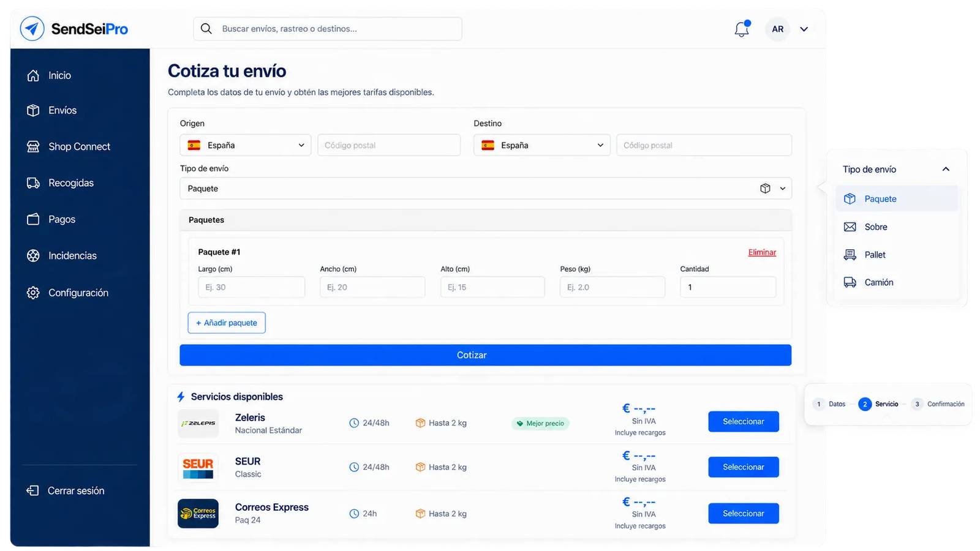Click the Correos Express carrier logo
This screenshot has height=551, width=980.
coord(198,514)
